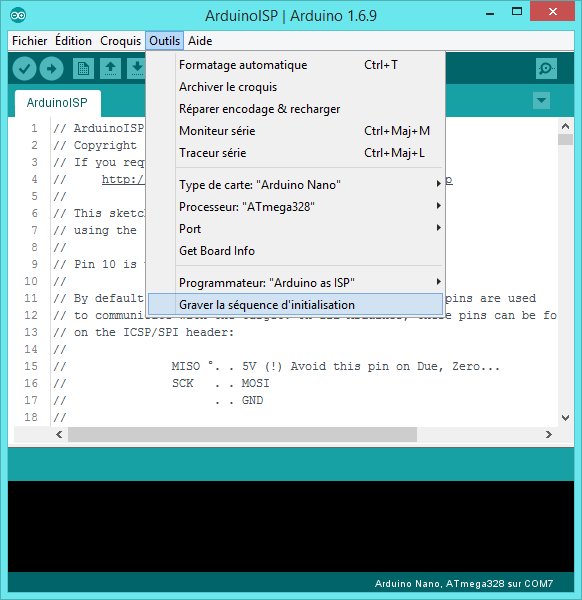Viewport: 582px width, 600px height.
Task: Click the vertical scrollbar down arrow
Action: [565, 418]
